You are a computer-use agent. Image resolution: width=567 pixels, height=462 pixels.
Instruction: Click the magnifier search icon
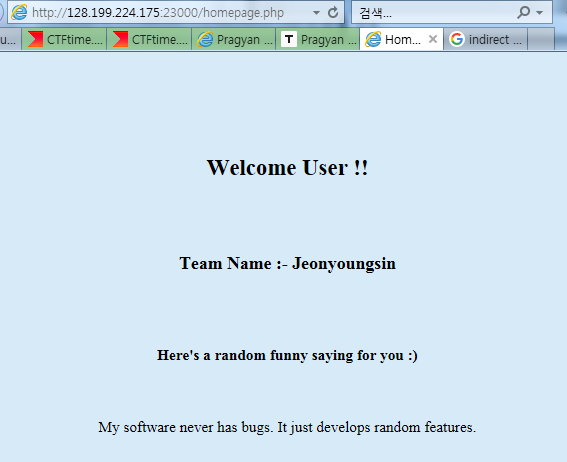point(523,12)
